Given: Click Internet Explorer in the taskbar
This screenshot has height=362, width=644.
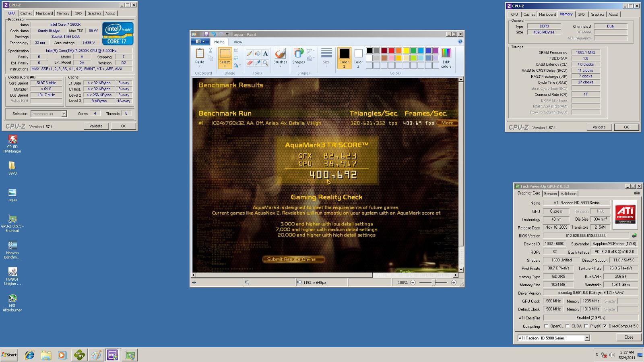Looking at the screenshot, I should [29, 355].
